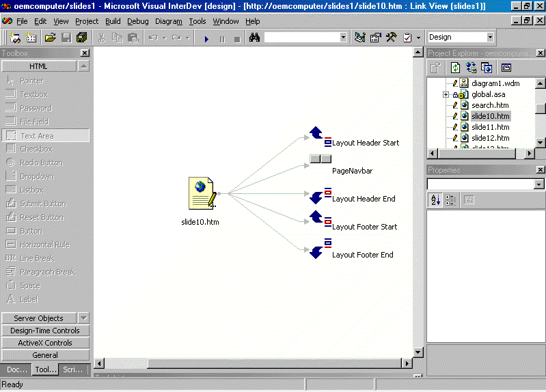Click the binoculars Find icon
546x392 pixels.
coord(254,38)
